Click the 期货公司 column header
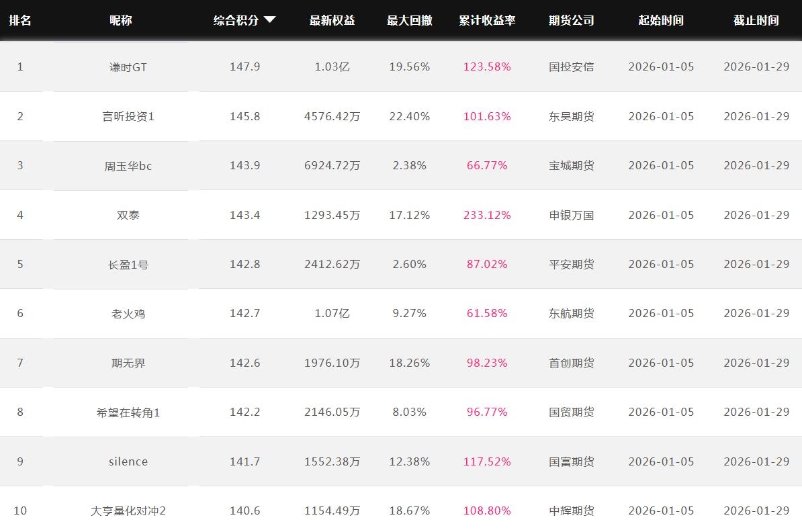The height and width of the screenshot is (532, 802). point(571,20)
